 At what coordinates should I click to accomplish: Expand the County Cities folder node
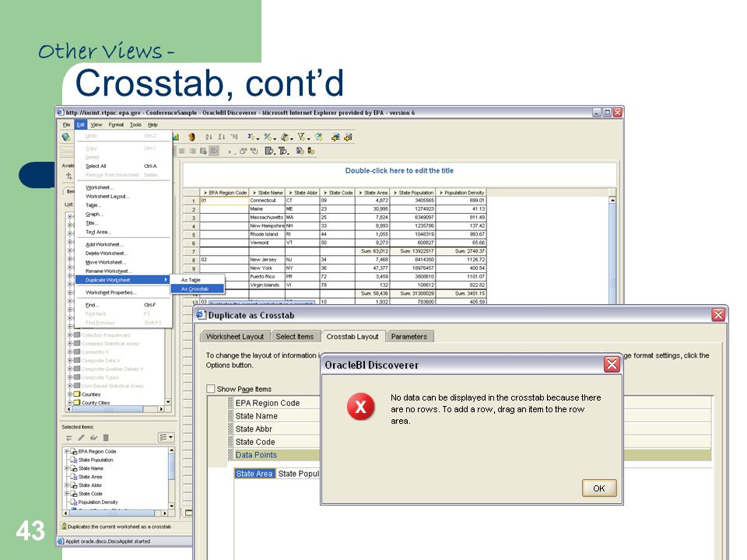click(70, 403)
